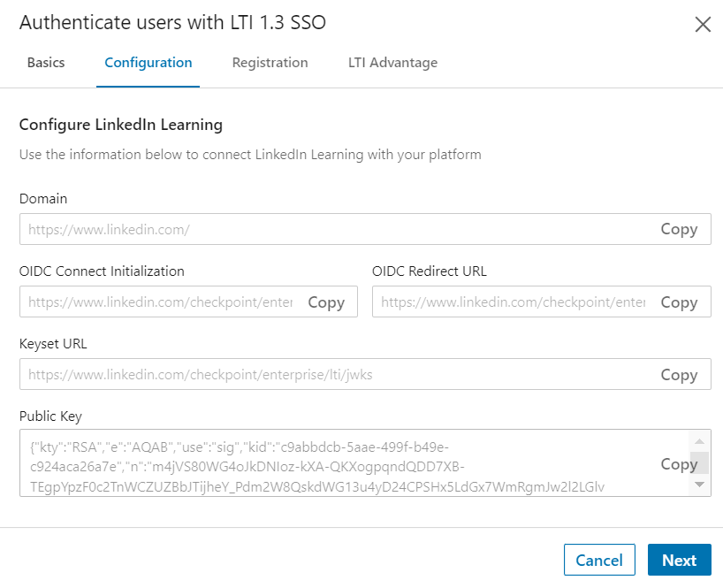Image resolution: width=723 pixels, height=588 pixels.
Task: Switch to the Basics tab
Action: (46, 63)
